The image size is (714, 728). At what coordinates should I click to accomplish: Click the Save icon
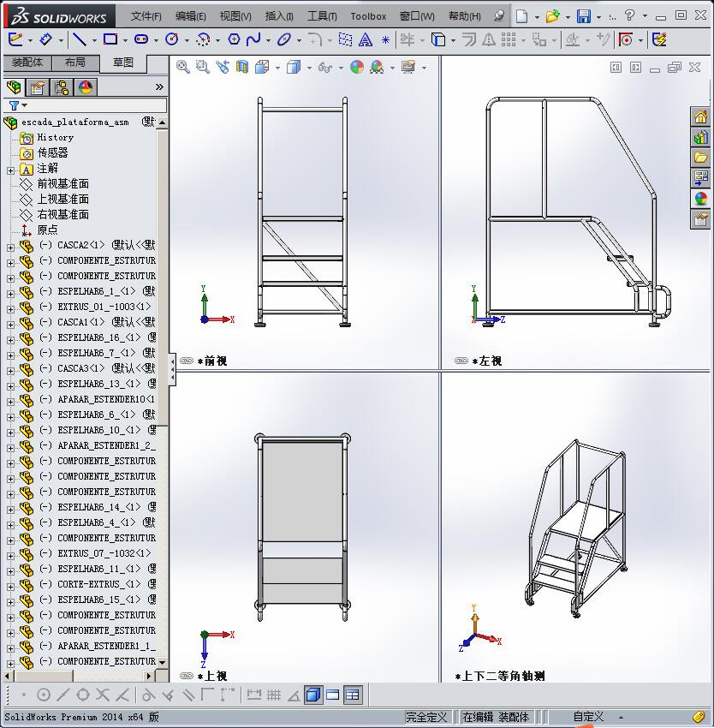click(x=583, y=16)
